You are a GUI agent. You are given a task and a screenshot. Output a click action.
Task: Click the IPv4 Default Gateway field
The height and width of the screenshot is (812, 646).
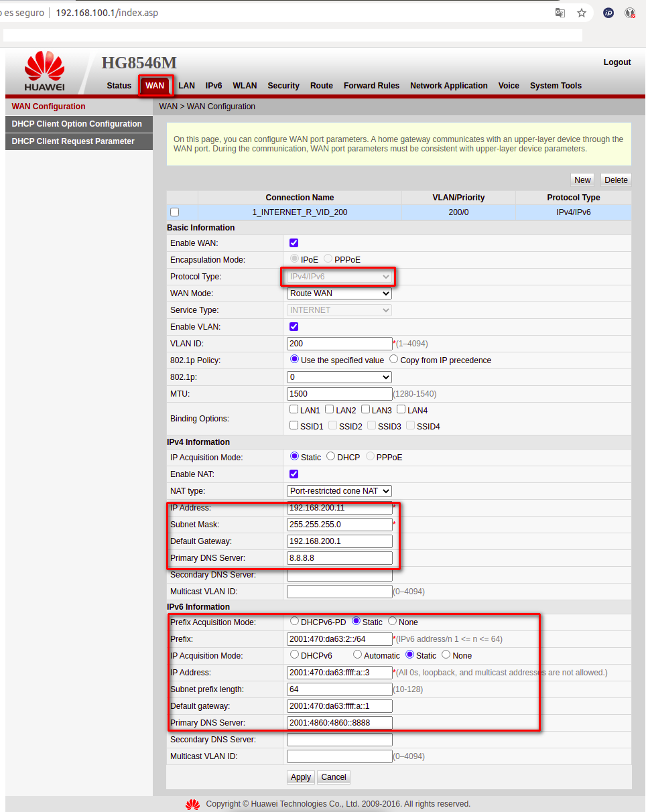(x=339, y=541)
